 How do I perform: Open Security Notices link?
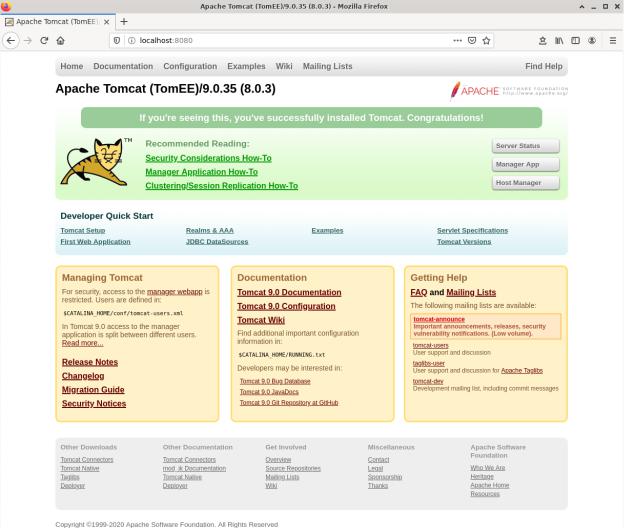tap(94, 403)
